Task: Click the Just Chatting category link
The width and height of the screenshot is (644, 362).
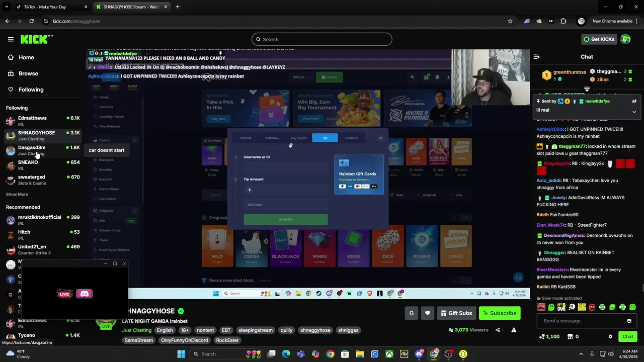Action: [137, 330]
